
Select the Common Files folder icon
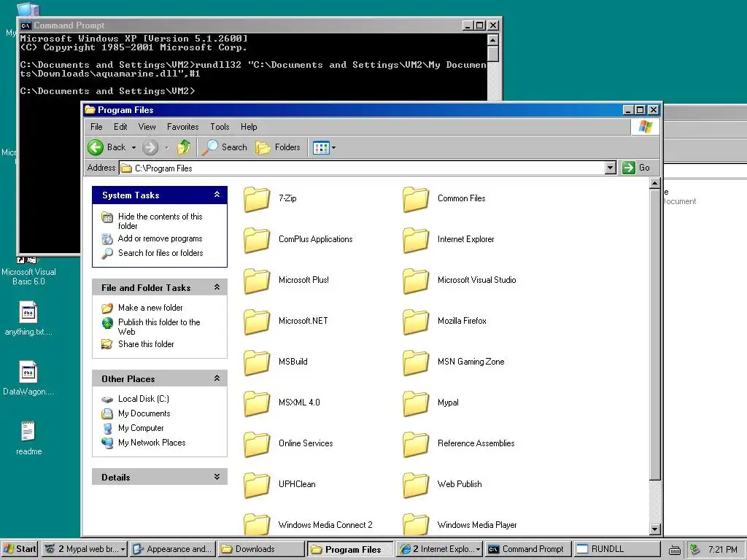(416, 199)
